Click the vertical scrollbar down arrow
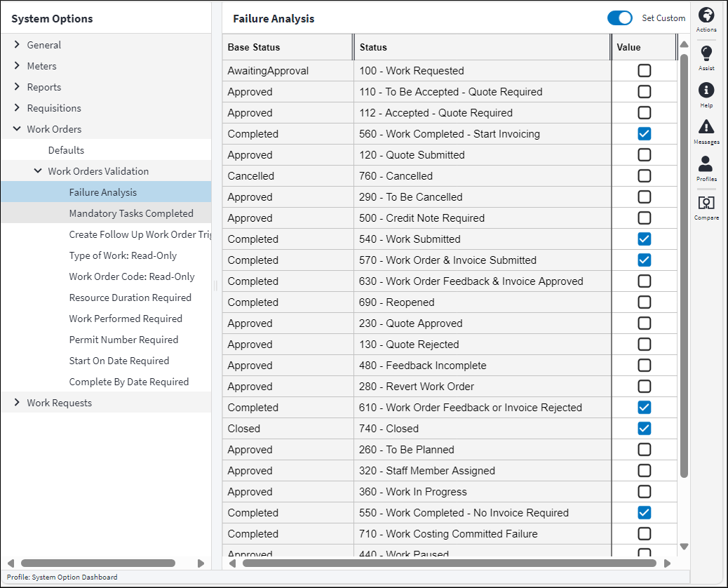 684,547
